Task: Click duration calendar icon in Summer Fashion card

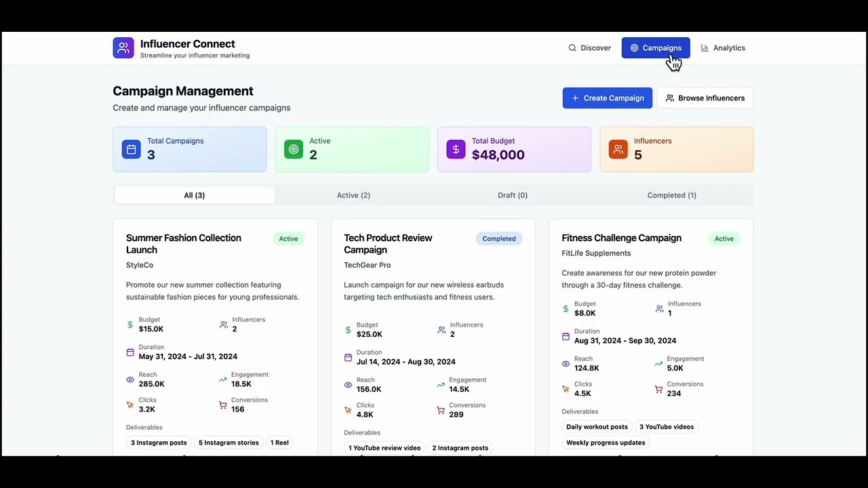Action: (x=130, y=352)
